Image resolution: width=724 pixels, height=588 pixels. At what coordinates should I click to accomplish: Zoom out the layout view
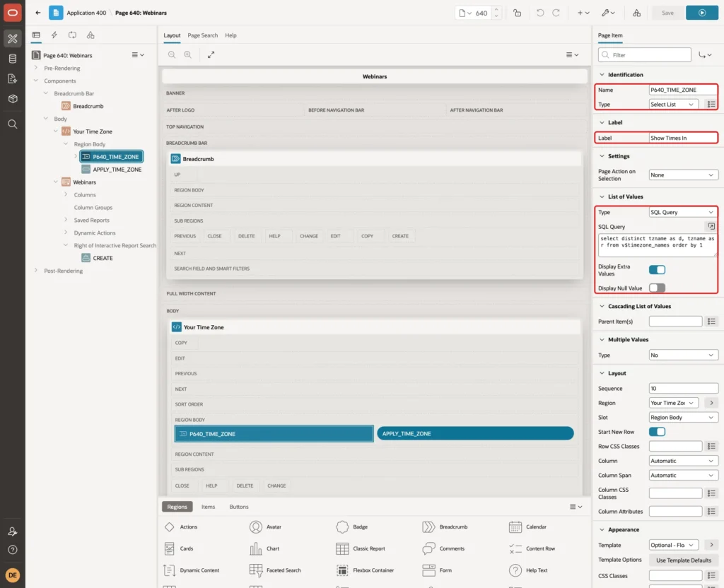[172, 54]
